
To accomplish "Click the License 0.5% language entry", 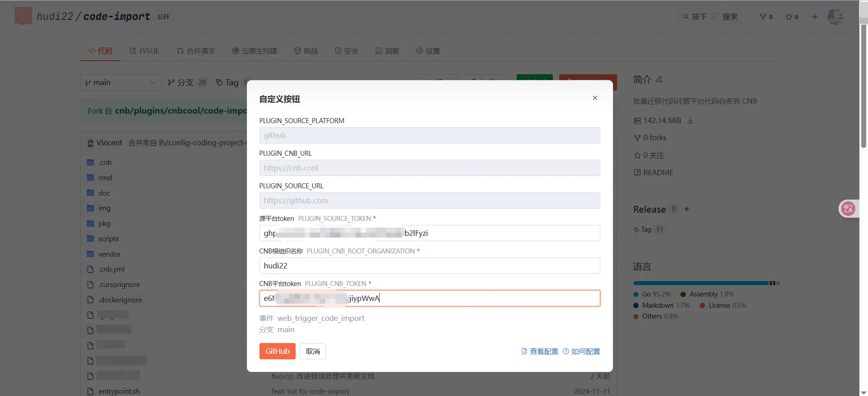I will [723, 305].
